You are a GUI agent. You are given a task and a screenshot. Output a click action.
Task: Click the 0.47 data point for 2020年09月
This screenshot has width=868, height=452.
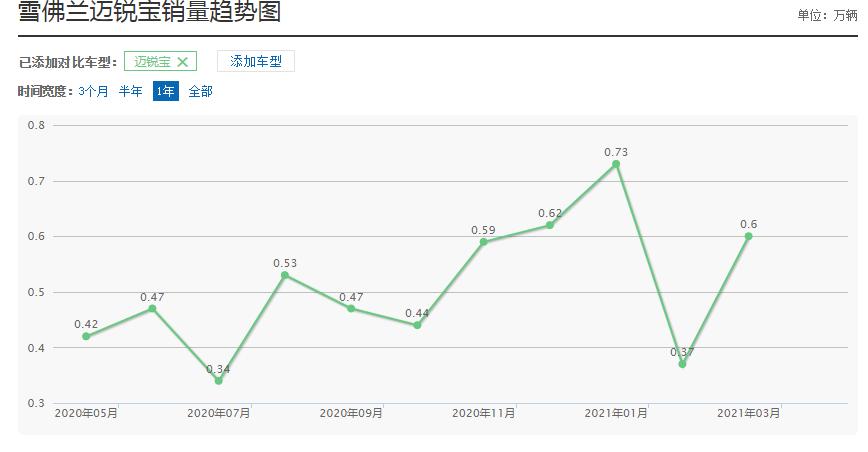(351, 309)
